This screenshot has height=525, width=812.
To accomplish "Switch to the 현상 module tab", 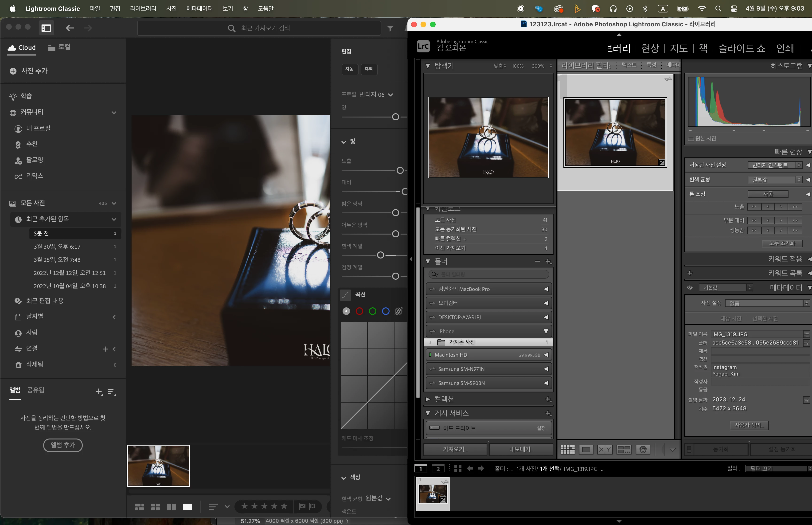I will [x=650, y=48].
